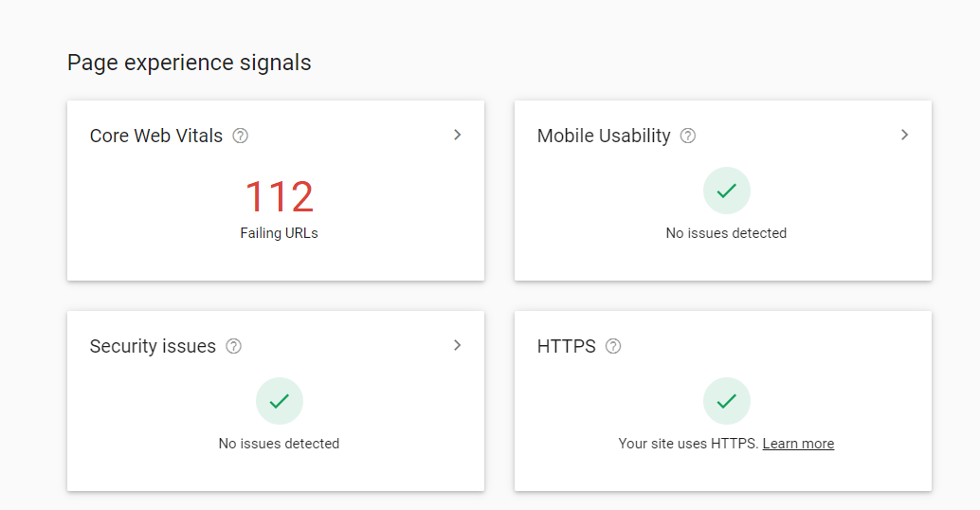Click the Core Web Vitals help icon
980x510 pixels.
(241, 136)
